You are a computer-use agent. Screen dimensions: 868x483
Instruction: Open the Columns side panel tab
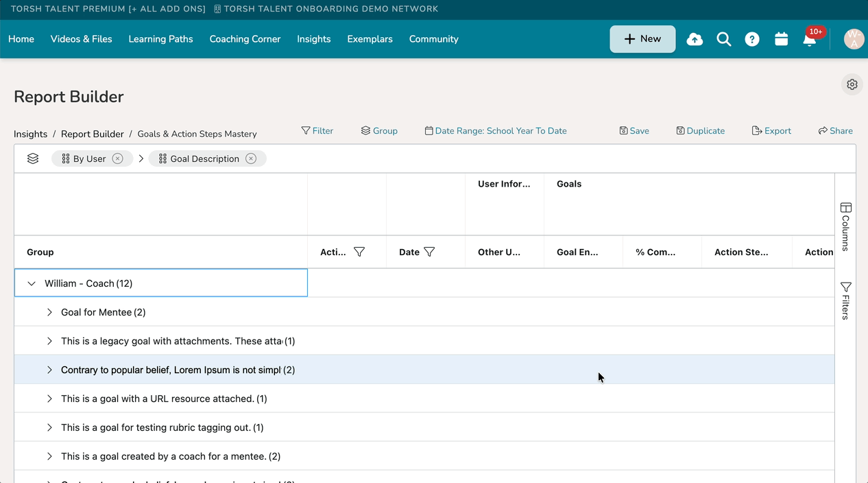coord(845,226)
